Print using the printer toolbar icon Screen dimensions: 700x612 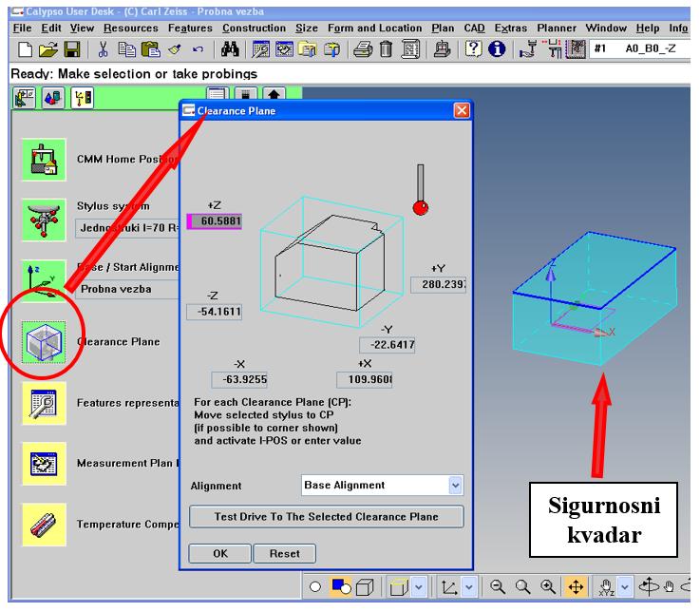coord(364,49)
